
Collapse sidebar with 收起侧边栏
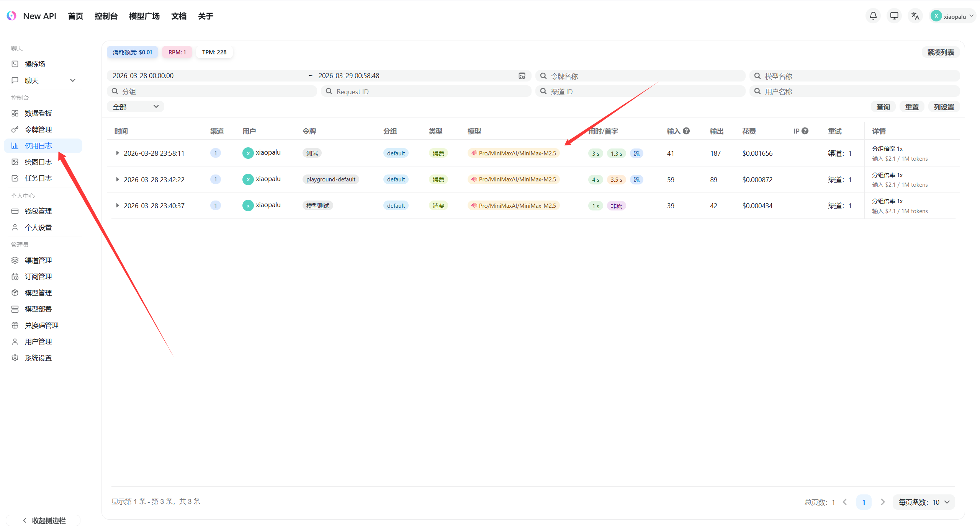click(44, 520)
